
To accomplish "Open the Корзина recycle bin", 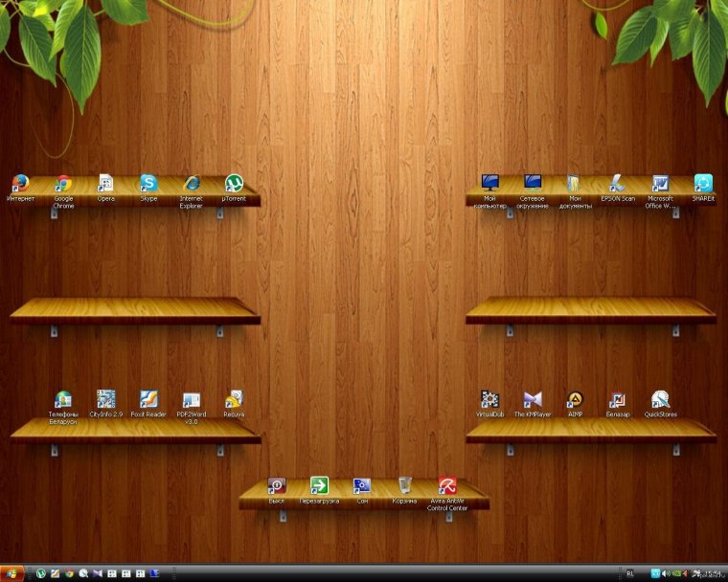I will tap(405, 485).
